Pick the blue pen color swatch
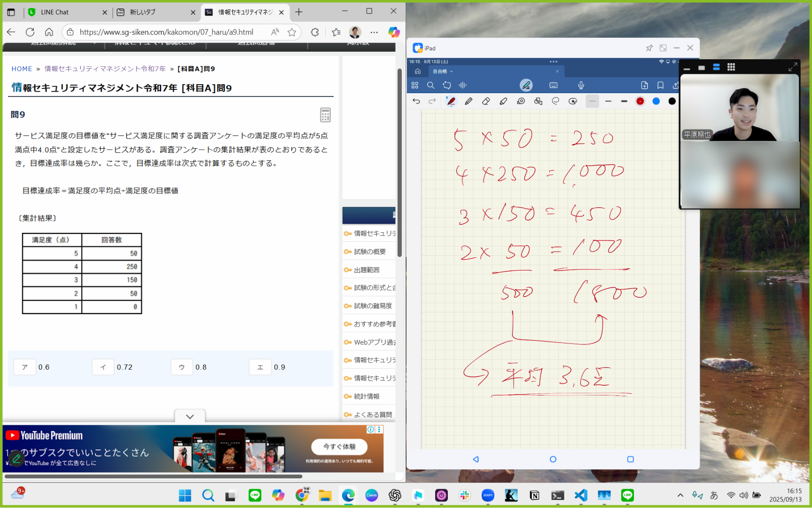 (656, 101)
